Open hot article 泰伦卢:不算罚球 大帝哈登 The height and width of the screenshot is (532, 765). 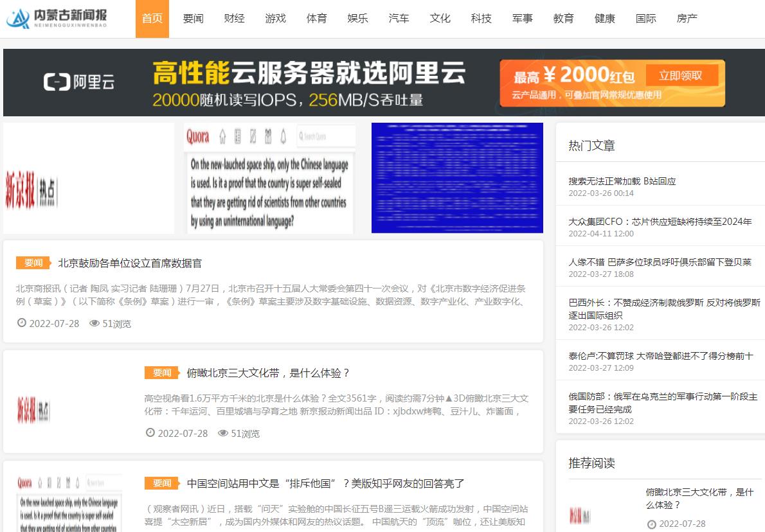pos(661,356)
